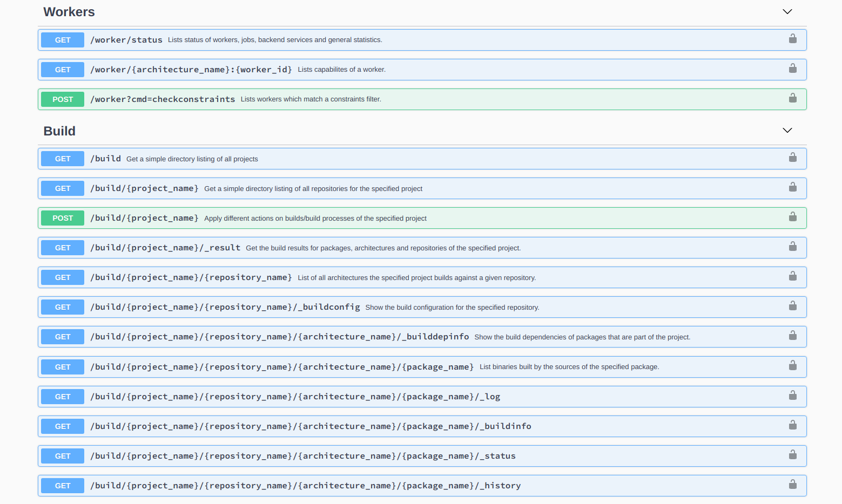
Task: Select the Workers section heading
Action: [69, 11]
